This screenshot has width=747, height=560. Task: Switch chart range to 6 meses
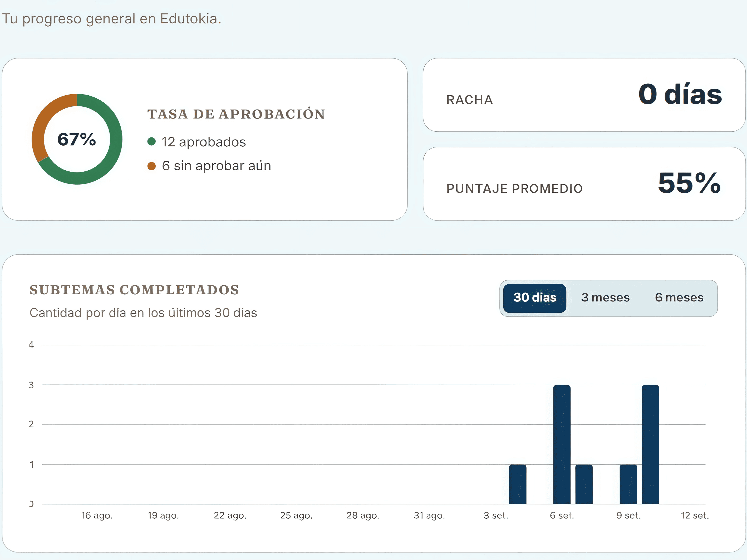tap(679, 298)
